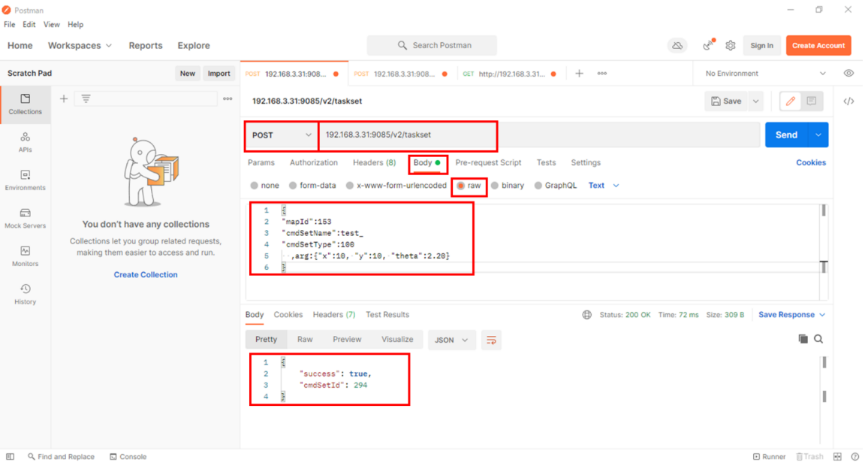Select the binary body type radio button
Image resolution: width=868 pixels, height=472 pixels.
pyautogui.click(x=495, y=186)
